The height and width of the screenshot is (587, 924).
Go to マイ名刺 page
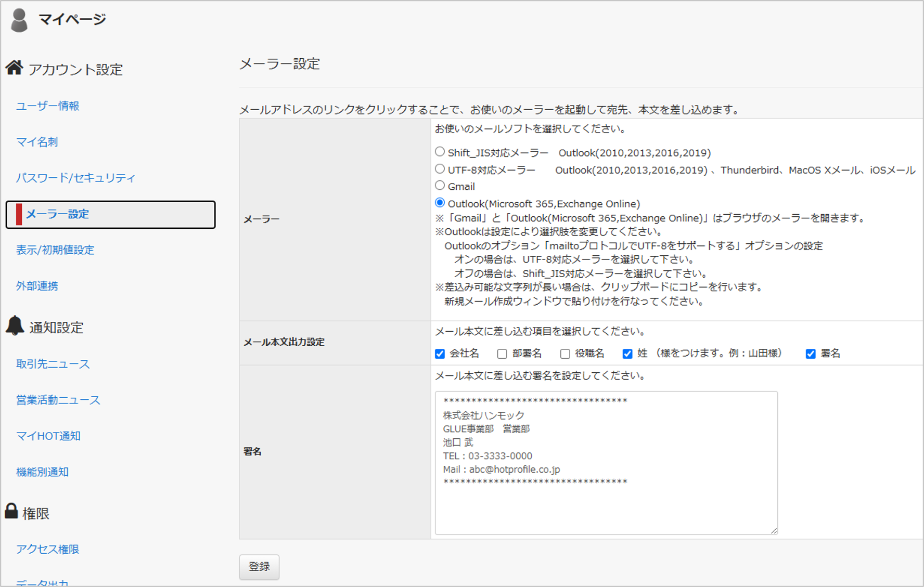37,142
